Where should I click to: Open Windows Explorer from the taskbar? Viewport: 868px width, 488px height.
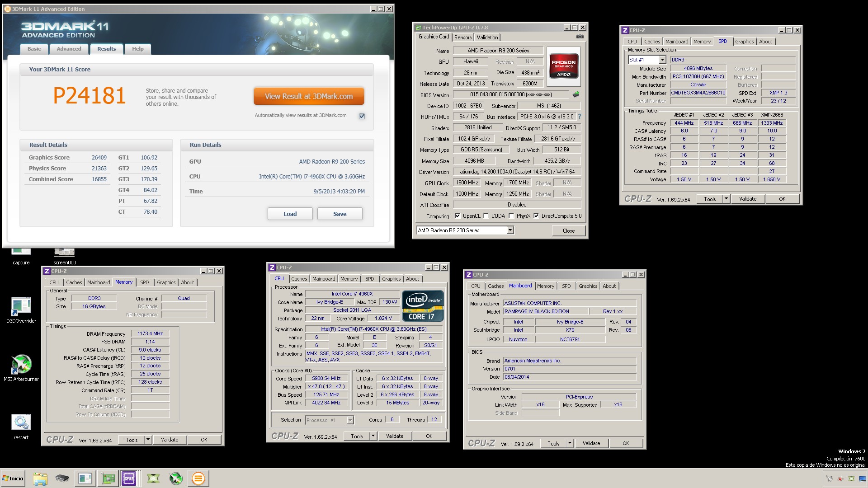(x=40, y=479)
